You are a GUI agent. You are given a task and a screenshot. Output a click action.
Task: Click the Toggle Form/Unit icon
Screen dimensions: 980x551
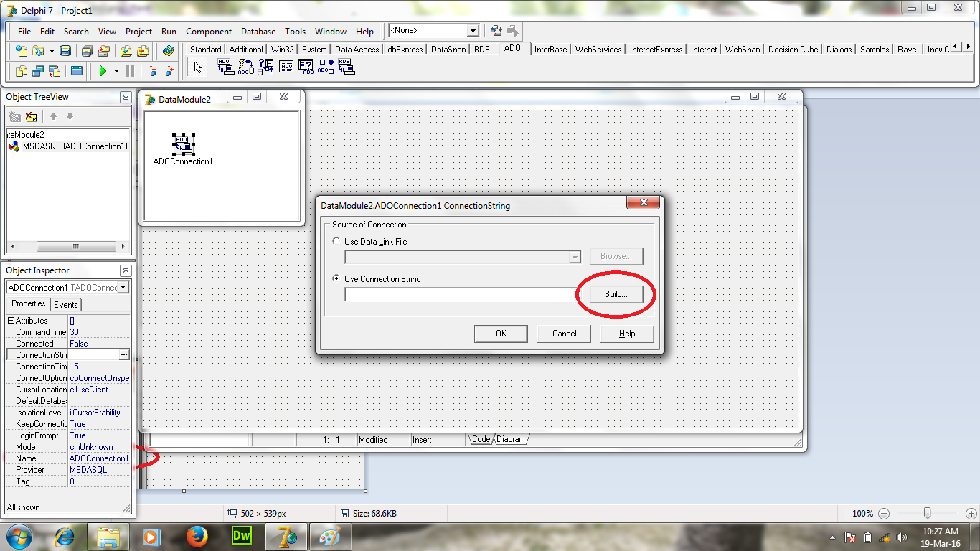click(55, 71)
